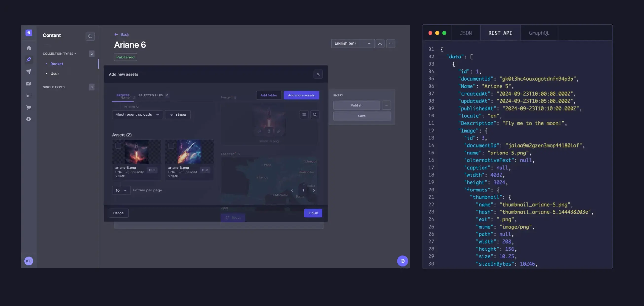Click the Save button
Viewport: 644px width, 306px height.
pyautogui.click(x=362, y=116)
